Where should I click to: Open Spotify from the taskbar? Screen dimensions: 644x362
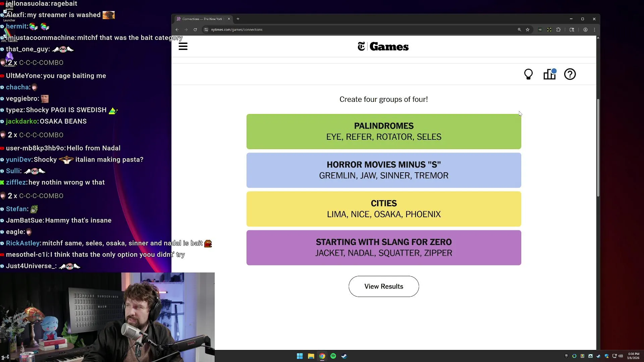(333, 356)
